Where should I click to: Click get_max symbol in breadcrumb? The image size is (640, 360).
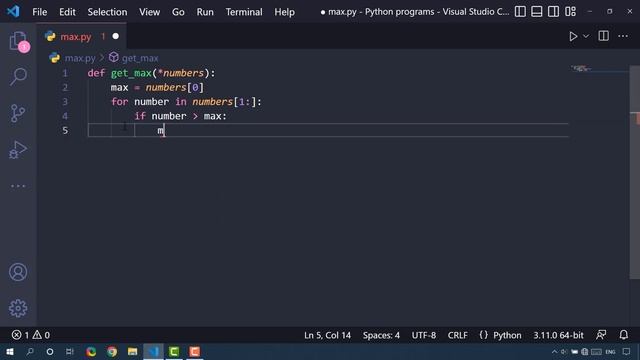(x=140, y=58)
